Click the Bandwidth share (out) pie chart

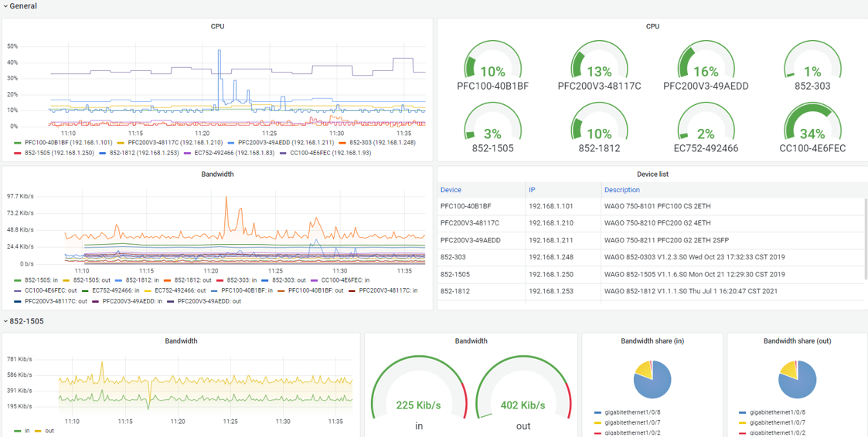coord(797,379)
